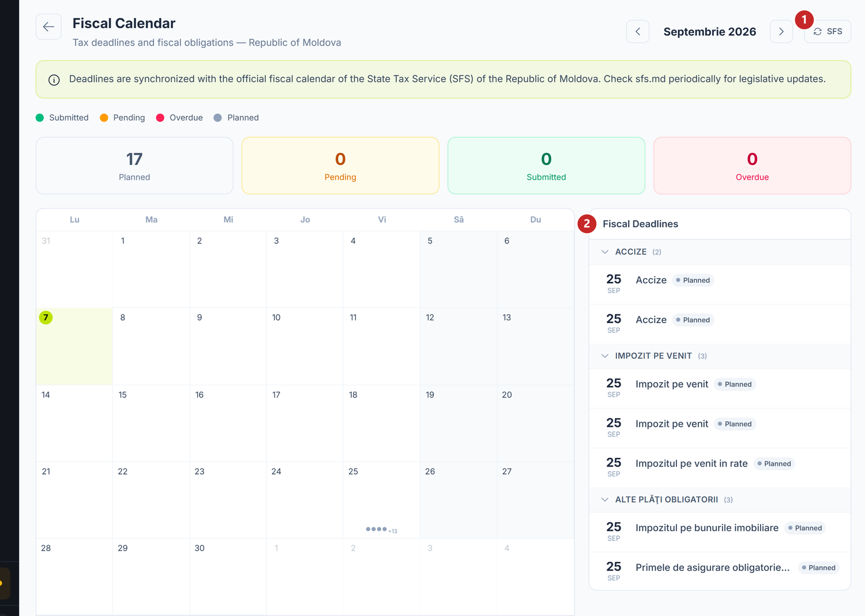Click the red Overdue legend dot
Viewport: 865px width, 616px height.
[160, 118]
